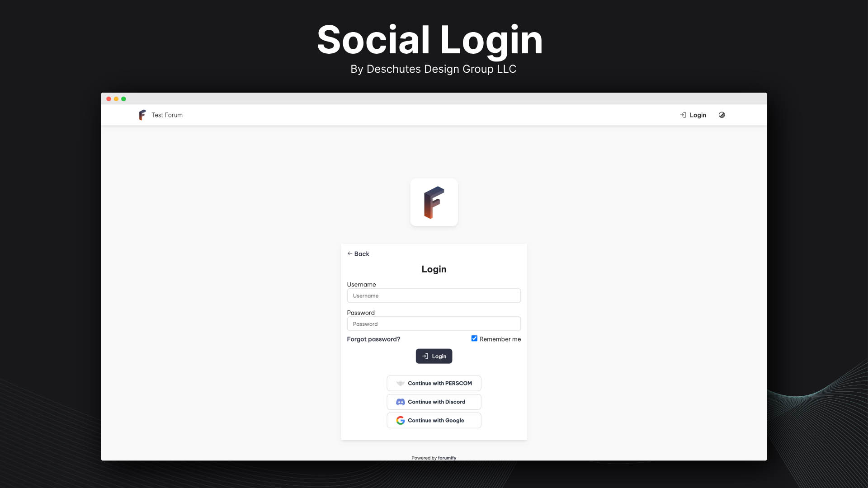Screen dimensions: 868x488
Task: Open Login from the top navigation
Action: (x=693, y=115)
